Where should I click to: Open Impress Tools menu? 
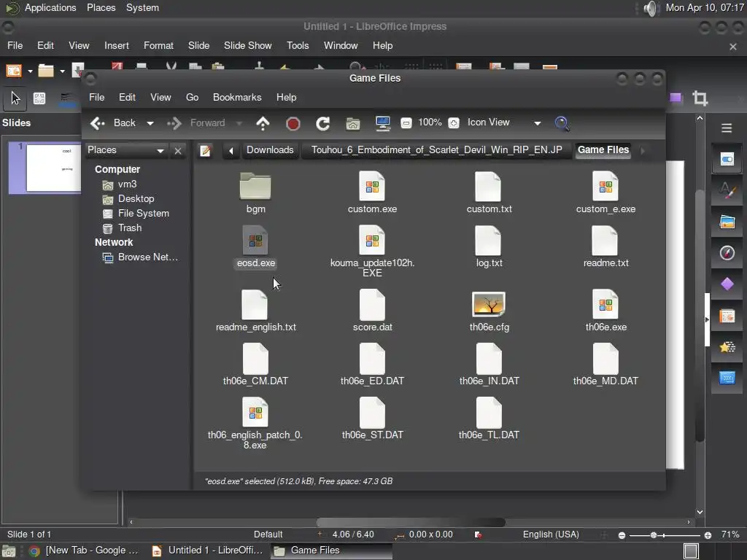tap(298, 46)
